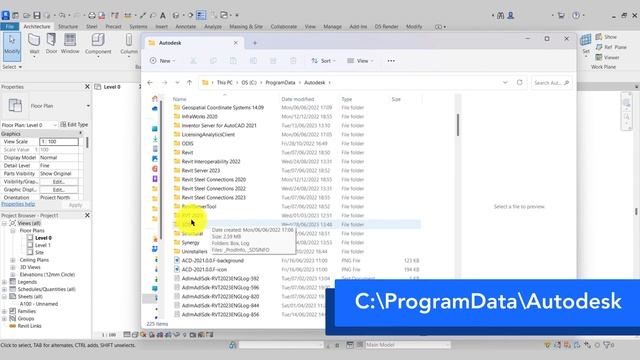Open the Properties help link
The height and width of the screenshot is (360, 640).
click(x=18, y=204)
